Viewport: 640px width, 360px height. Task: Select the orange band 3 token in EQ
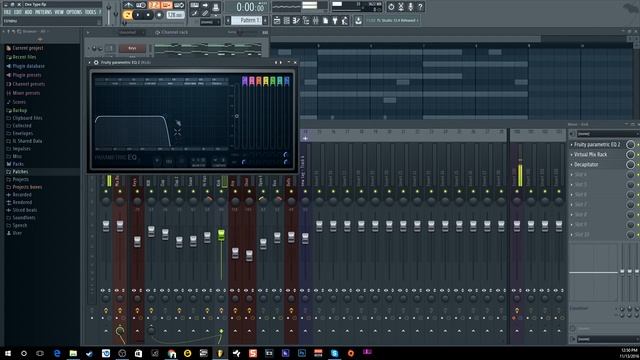(x=259, y=81)
